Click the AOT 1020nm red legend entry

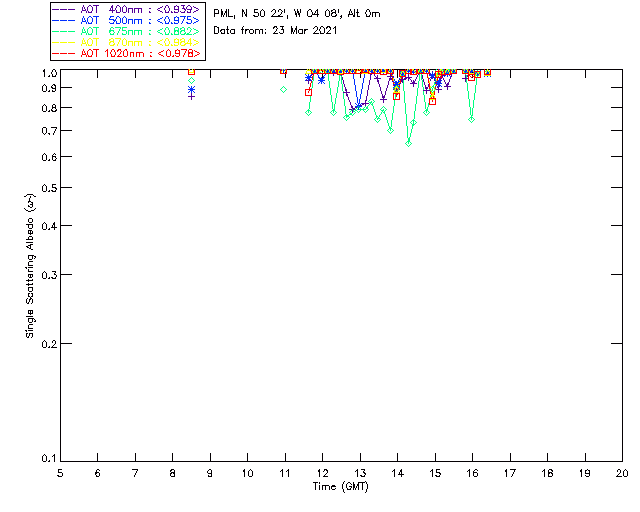(x=127, y=53)
